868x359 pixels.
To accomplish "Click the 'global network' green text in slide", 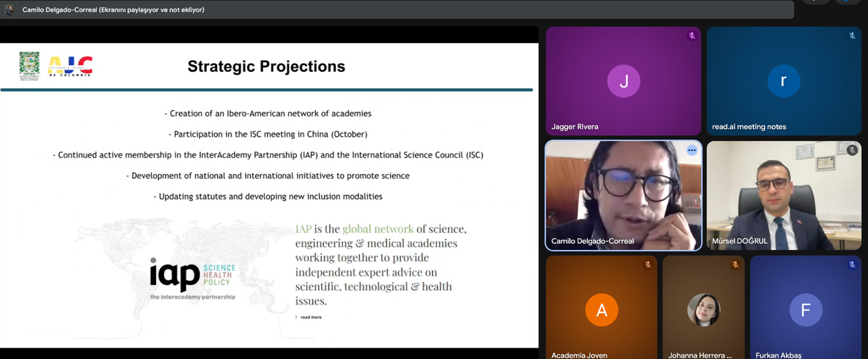I will [377, 229].
